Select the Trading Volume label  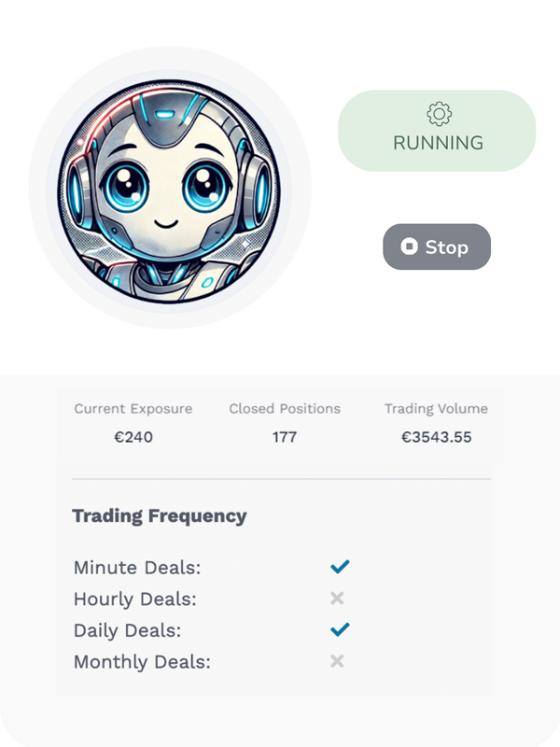[436, 409]
